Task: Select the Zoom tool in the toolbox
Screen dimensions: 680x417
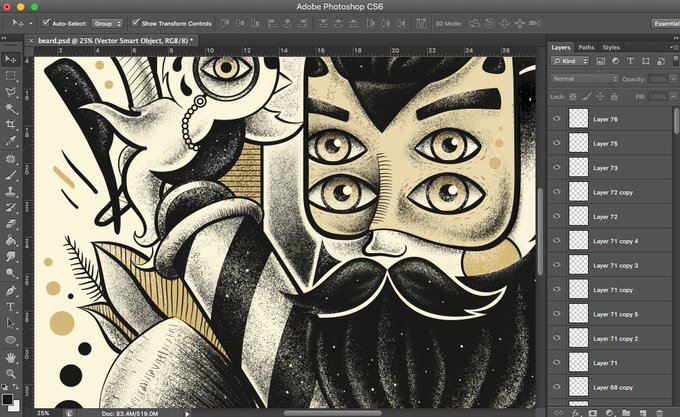Action: coord(10,374)
